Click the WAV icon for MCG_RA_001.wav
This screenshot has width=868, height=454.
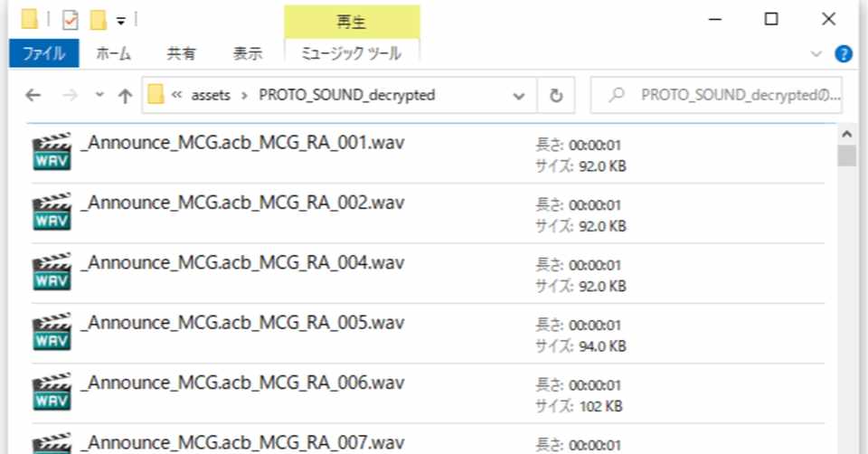52,152
